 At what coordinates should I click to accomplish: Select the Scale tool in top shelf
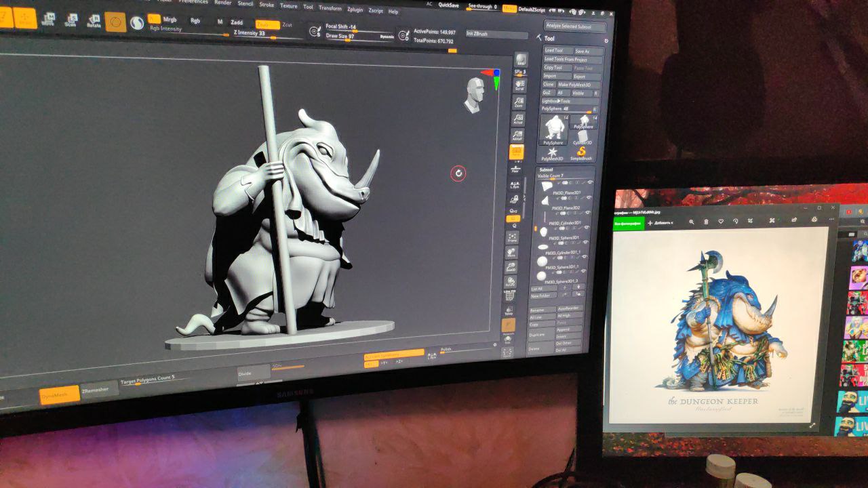(71, 20)
